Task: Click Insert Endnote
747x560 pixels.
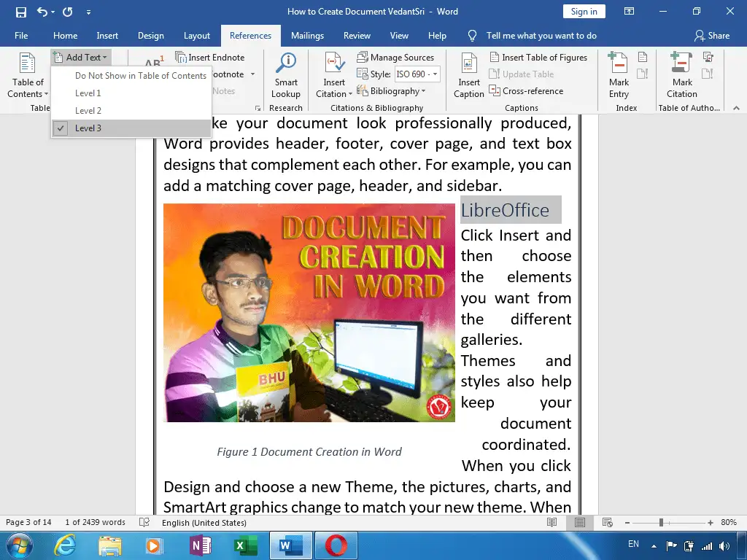Action: point(210,57)
